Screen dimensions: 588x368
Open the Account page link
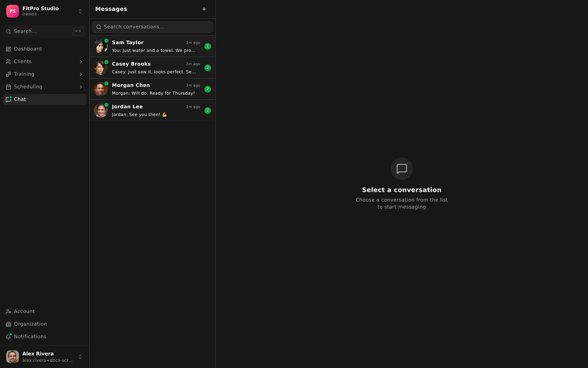coord(44,312)
